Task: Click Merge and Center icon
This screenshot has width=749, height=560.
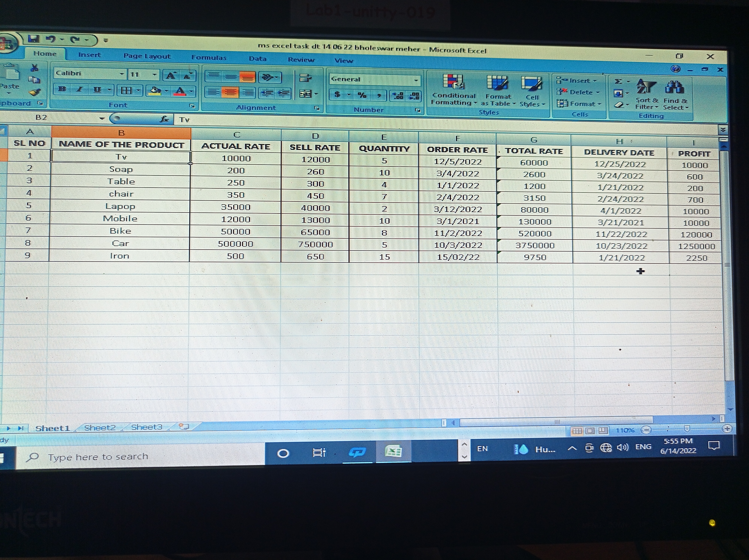Action: click(x=306, y=94)
